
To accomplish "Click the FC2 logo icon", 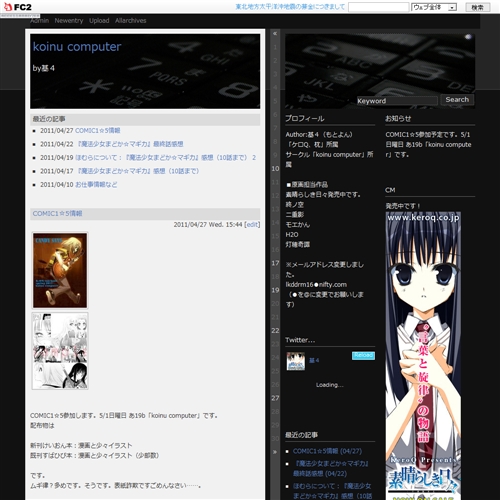I will (18, 7).
